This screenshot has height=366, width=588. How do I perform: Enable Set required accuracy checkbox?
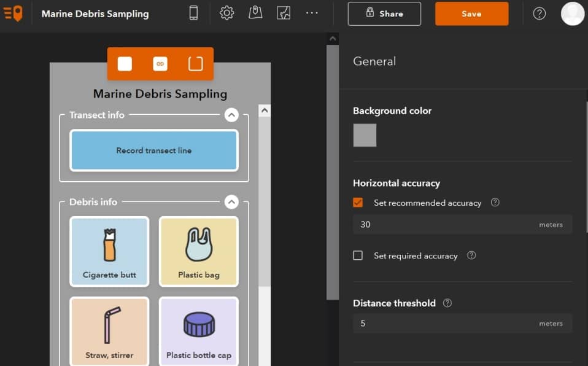[358, 255]
